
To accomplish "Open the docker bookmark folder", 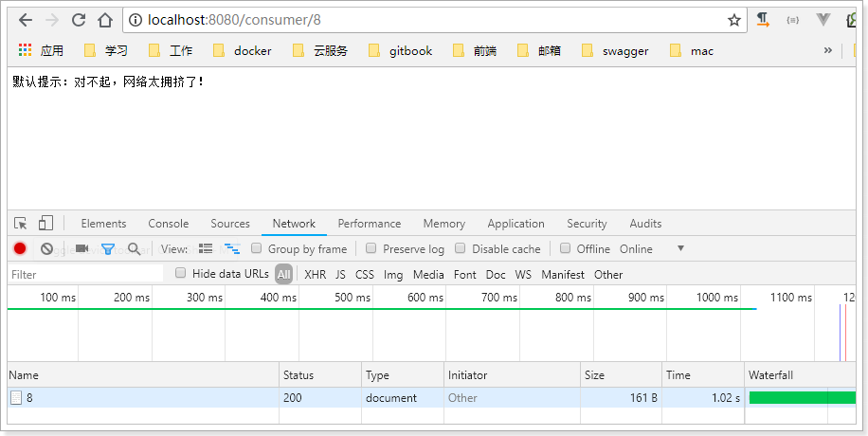I will point(243,51).
